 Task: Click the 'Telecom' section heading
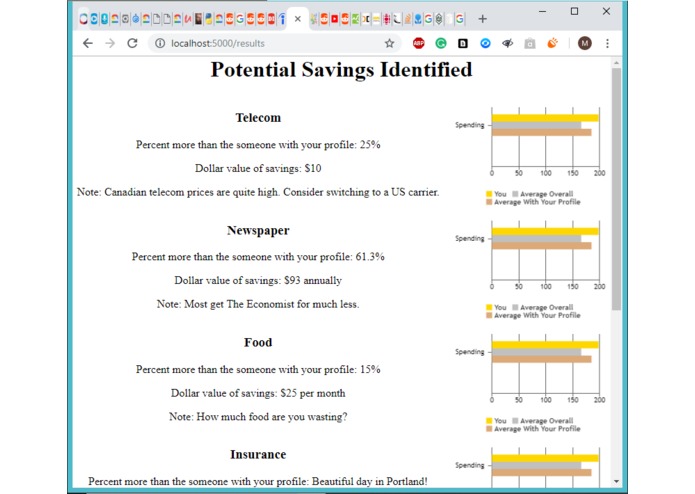click(x=258, y=118)
